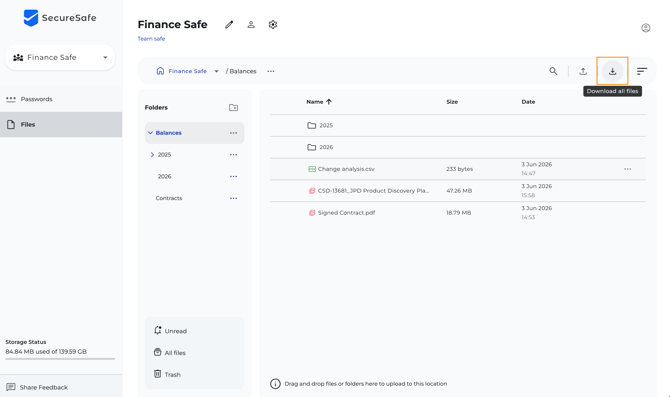Open more options for 2026 folder in tree
This screenshot has width=670, height=397.
pos(233,176)
